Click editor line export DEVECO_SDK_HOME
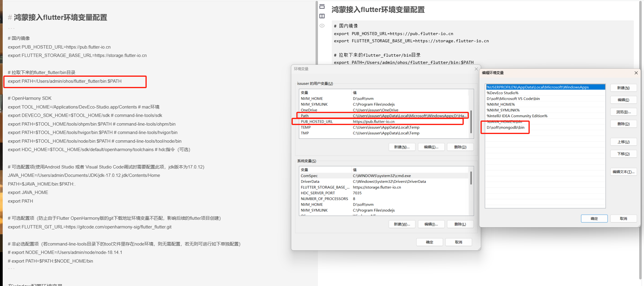The image size is (644, 286). (x=85, y=115)
